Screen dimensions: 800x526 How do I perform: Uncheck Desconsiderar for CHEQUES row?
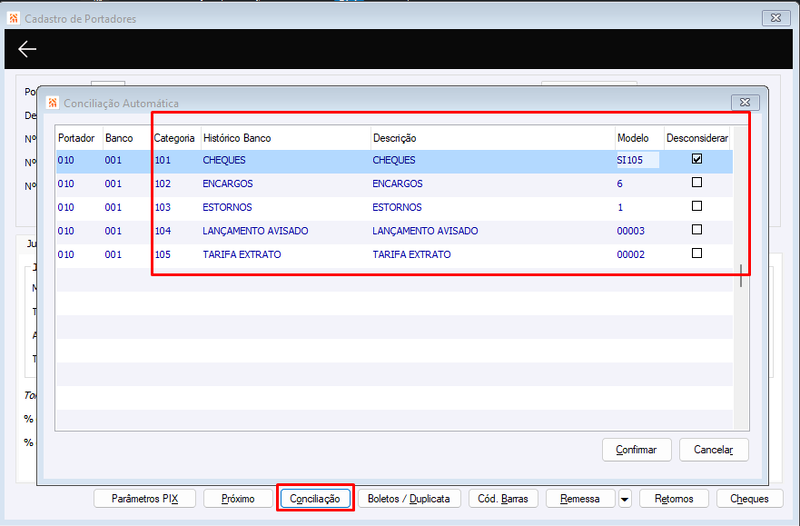tap(696, 159)
